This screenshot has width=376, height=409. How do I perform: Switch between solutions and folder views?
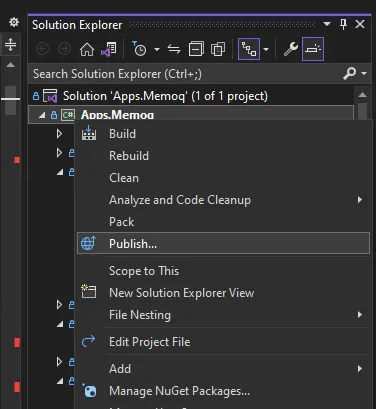tap(109, 49)
